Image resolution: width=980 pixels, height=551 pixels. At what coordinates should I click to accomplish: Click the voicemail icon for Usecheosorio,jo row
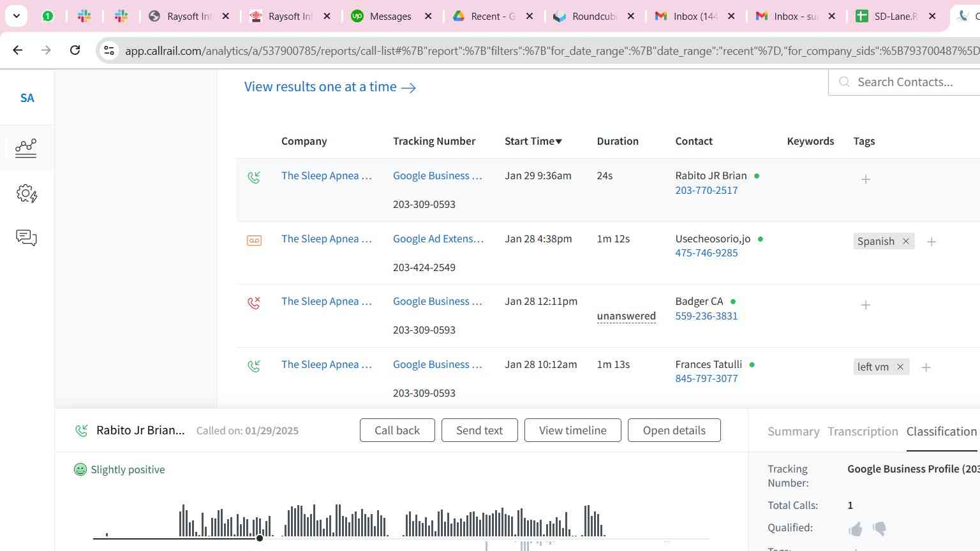(254, 240)
